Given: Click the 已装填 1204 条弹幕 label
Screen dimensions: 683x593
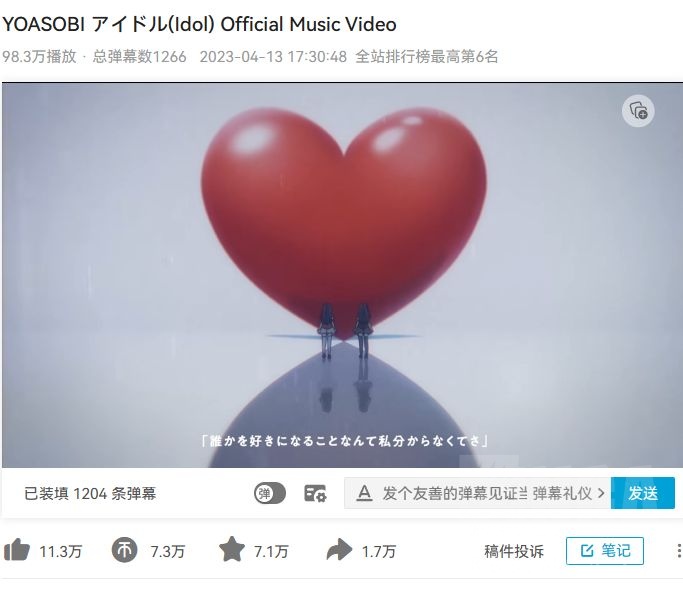Looking at the screenshot, I should [90, 494].
